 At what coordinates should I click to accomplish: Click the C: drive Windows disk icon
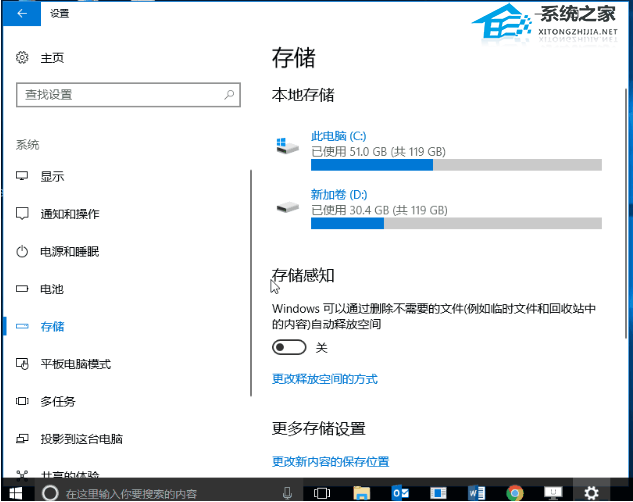click(x=287, y=146)
